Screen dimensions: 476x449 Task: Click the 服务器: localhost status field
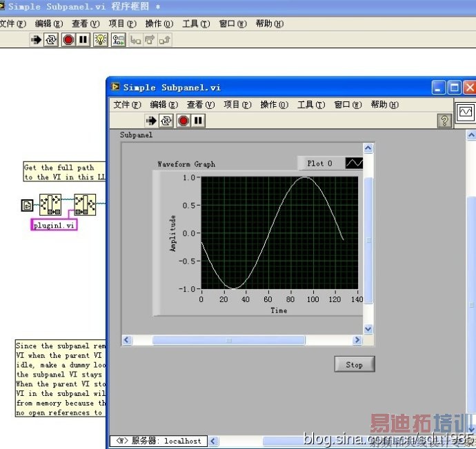(x=159, y=441)
